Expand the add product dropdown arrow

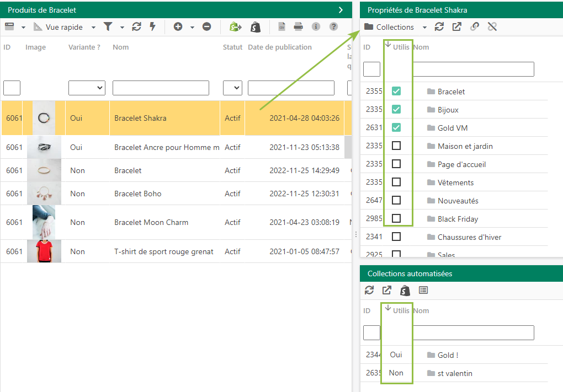tap(192, 27)
